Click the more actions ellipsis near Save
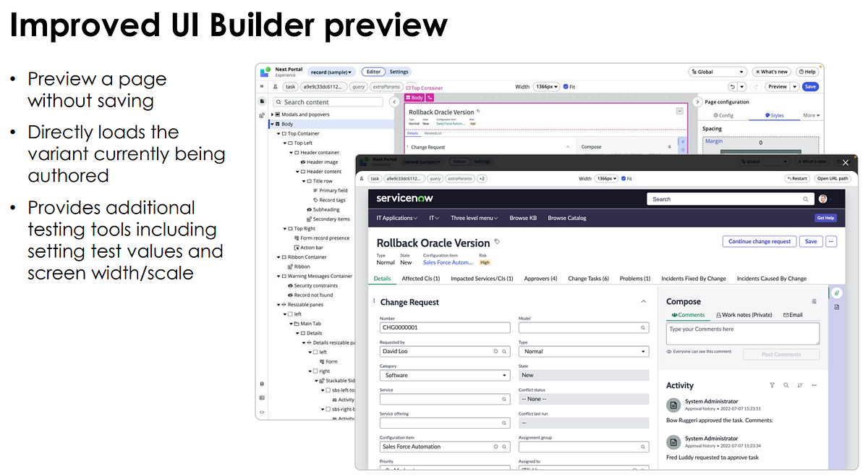The width and height of the screenshot is (868, 475). 831,241
